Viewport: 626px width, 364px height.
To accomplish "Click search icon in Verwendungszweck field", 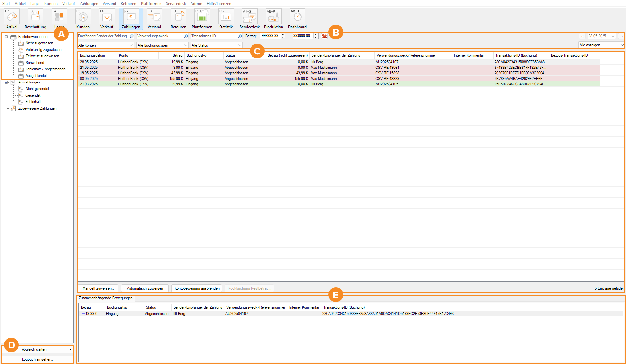I will click(186, 36).
